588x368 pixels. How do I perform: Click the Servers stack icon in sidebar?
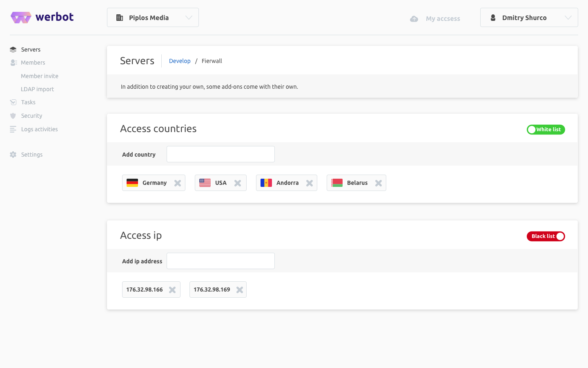click(x=13, y=49)
